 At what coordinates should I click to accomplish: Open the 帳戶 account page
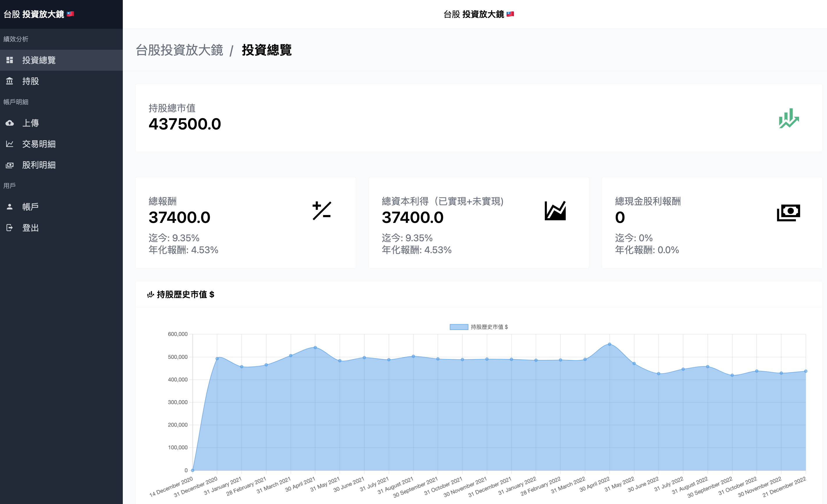click(x=61, y=207)
